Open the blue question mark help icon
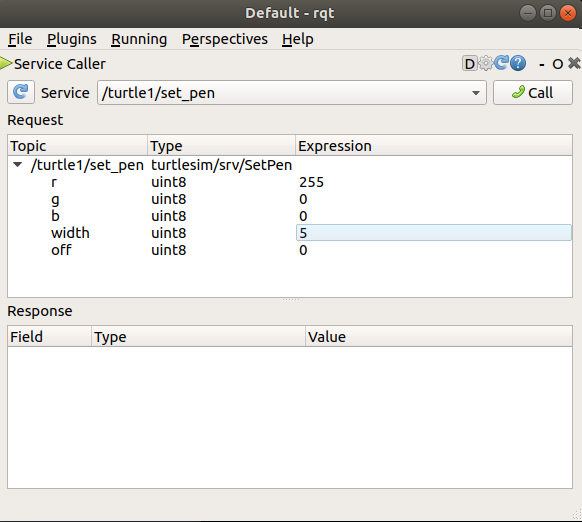582x522 pixels. pyautogui.click(x=518, y=63)
